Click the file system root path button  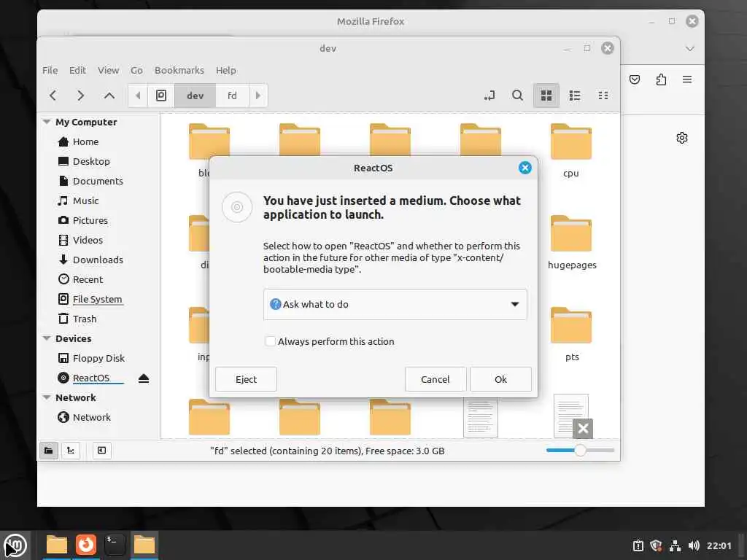coord(161,96)
